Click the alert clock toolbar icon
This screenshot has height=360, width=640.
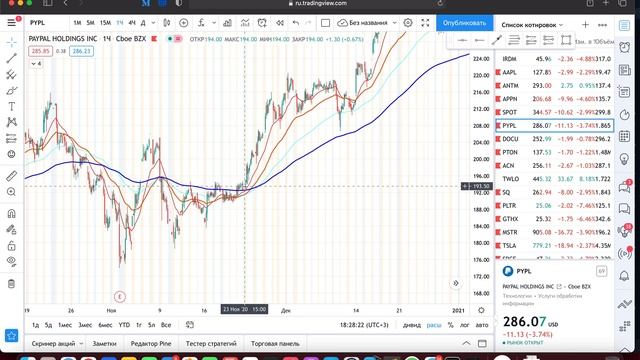tap(262, 23)
